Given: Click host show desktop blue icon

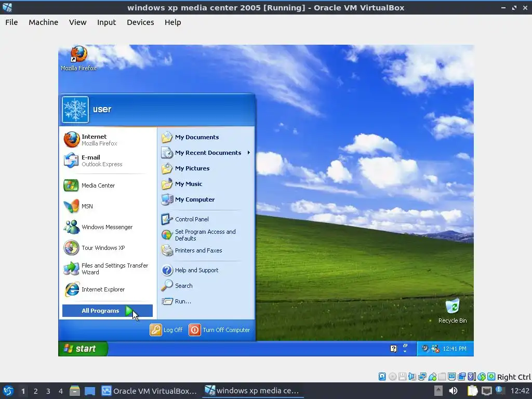Looking at the screenshot, I should pyautogui.click(x=90, y=391).
